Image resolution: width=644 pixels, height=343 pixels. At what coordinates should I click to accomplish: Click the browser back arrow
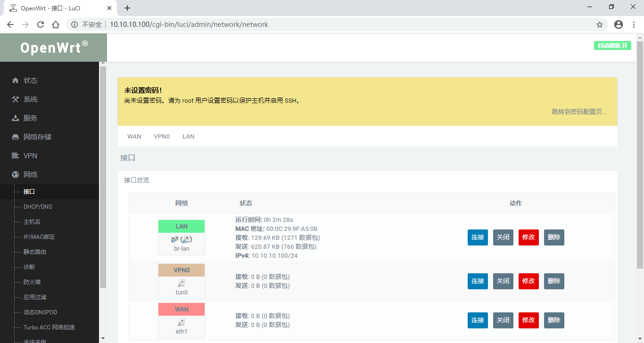[x=10, y=24]
